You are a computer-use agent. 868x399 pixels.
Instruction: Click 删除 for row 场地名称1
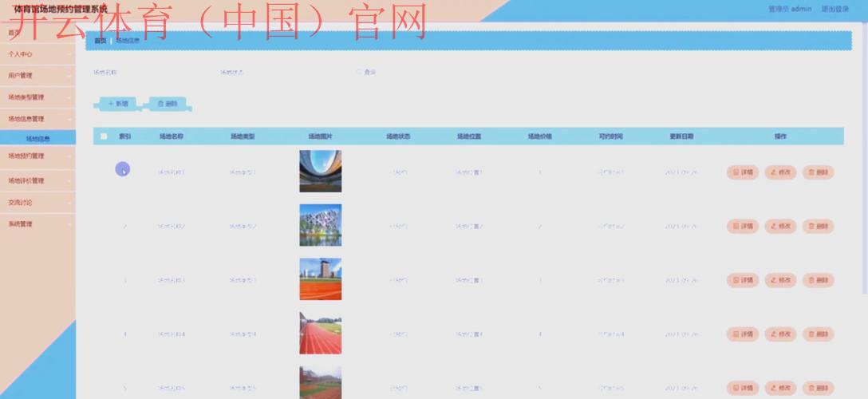819,172
